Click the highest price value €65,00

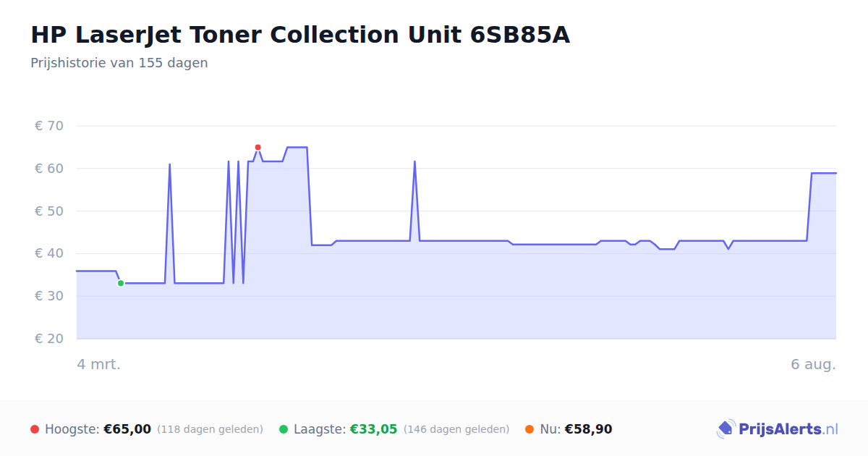(x=127, y=429)
